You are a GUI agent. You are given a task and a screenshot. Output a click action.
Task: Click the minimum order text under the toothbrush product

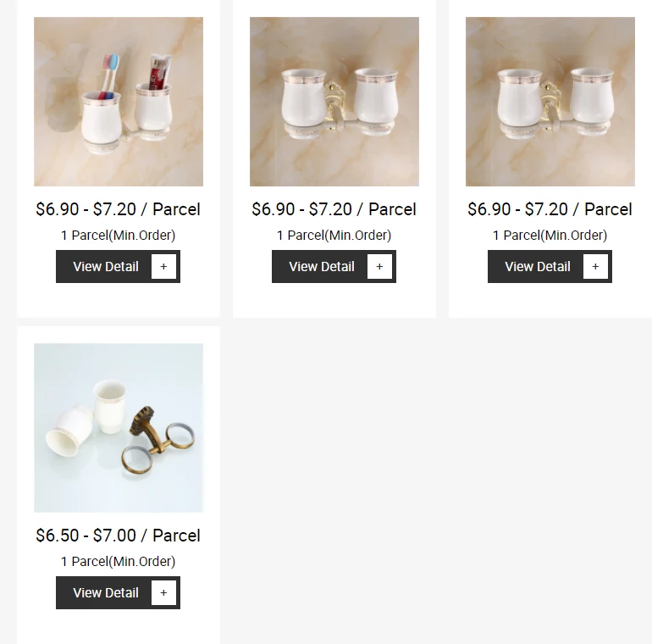[118, 236]
